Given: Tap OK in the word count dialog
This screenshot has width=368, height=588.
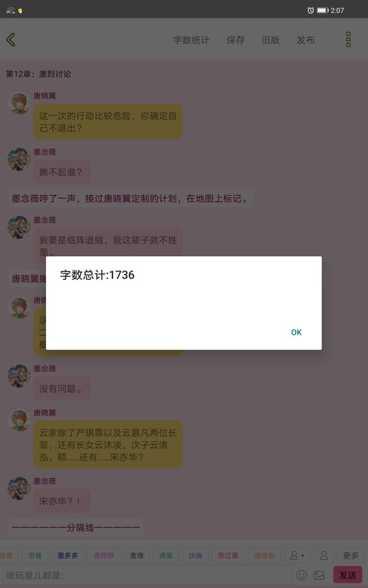Looking at the screenshot, I should coord(296,332).
